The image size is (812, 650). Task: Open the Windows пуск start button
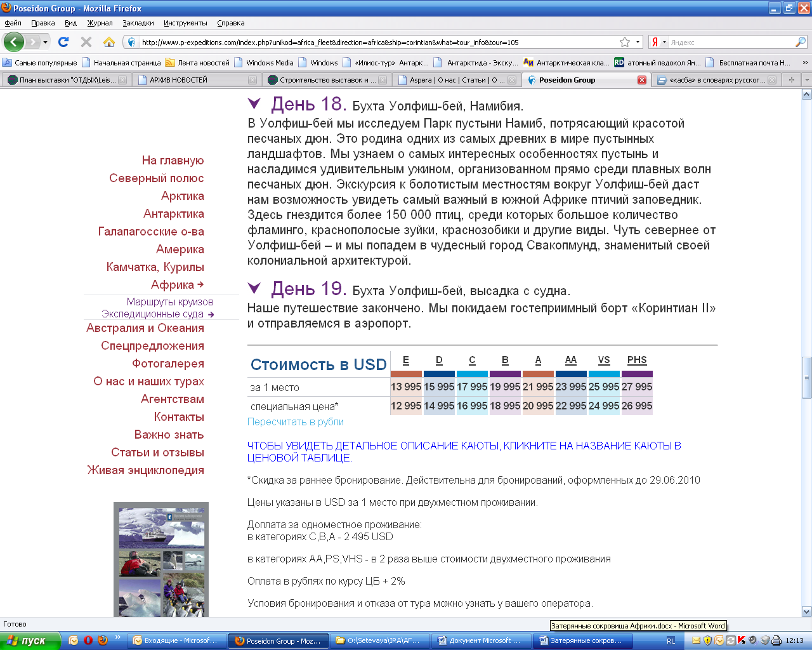coord(30,640)
